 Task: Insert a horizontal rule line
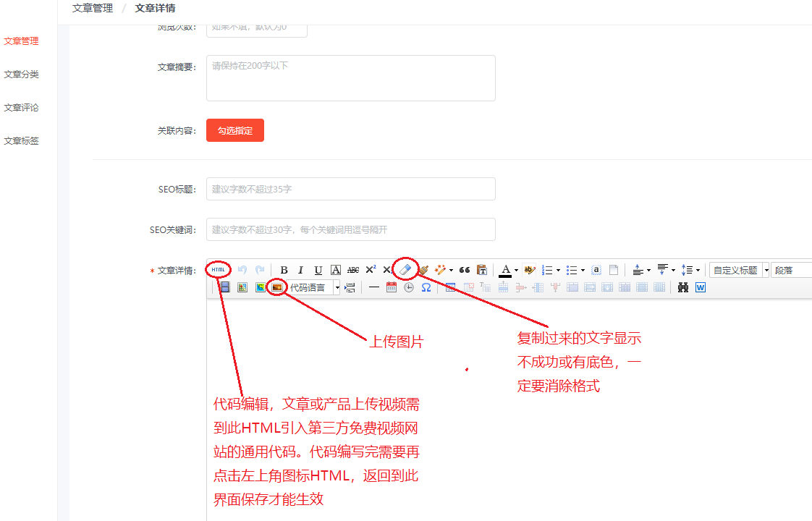pos(374,287)
